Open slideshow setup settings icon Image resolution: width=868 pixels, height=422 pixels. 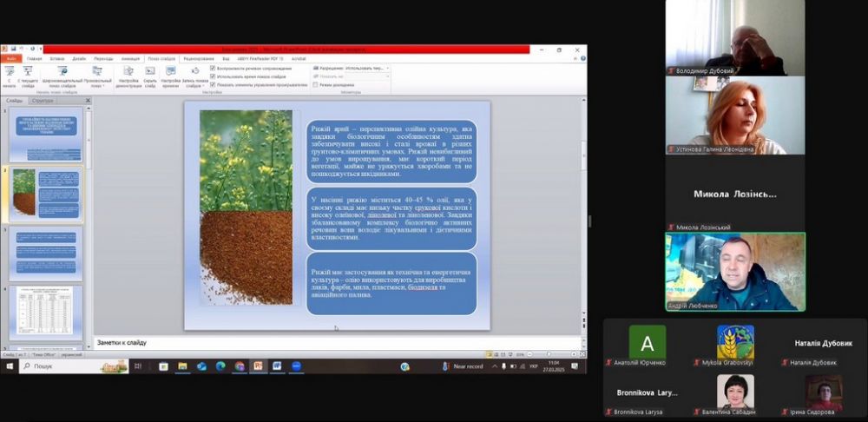tap(128, 72)
